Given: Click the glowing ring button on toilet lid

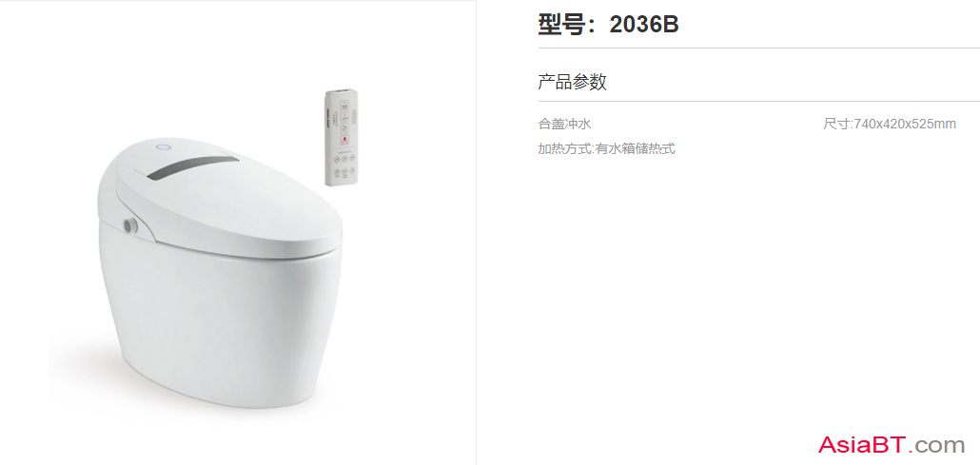Looking at the screenshot, I should click(x=163, y=147).
